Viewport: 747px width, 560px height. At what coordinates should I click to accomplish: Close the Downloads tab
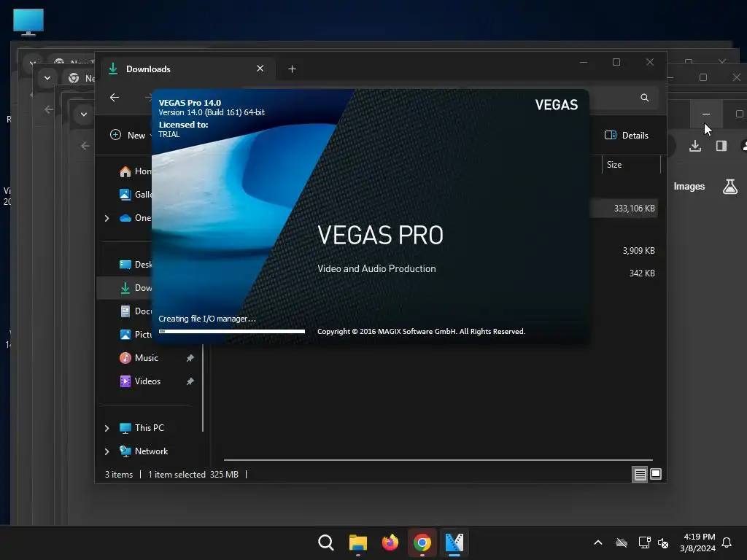point(260,69)
